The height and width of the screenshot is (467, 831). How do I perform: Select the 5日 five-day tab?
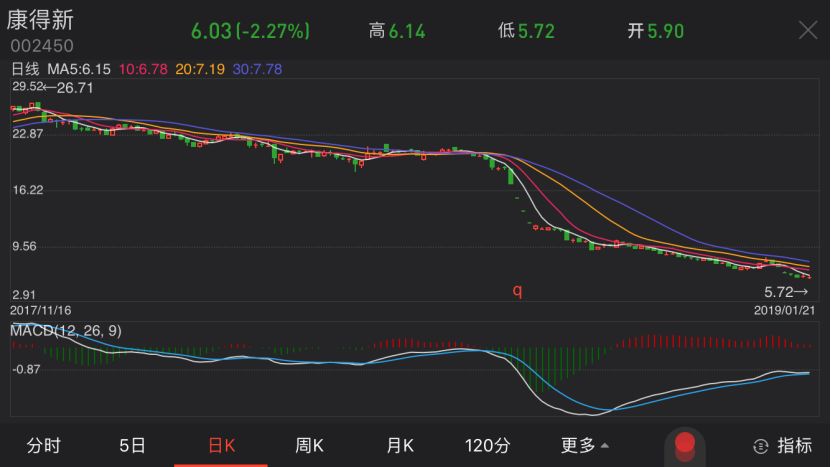tap(132, 445)
